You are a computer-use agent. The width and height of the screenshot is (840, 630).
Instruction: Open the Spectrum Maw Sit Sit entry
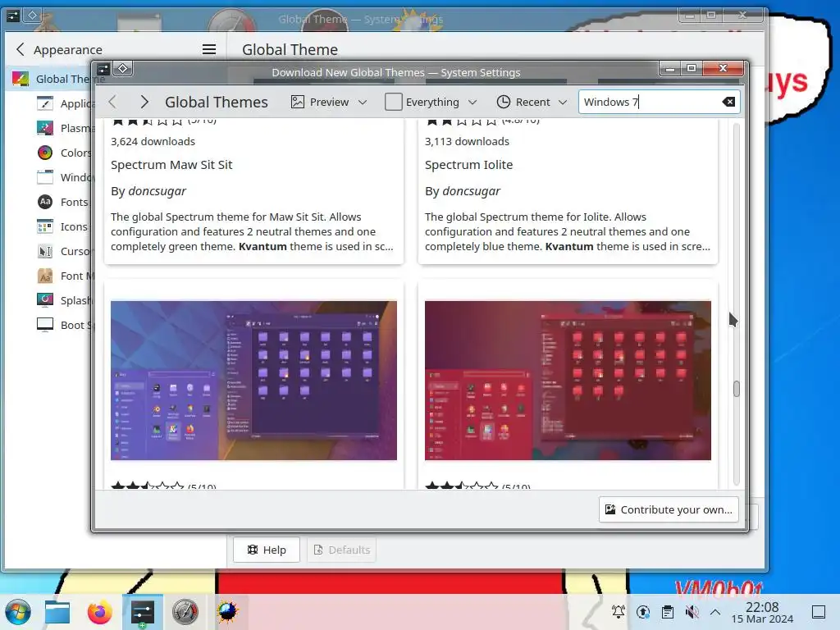pos(171,165)
